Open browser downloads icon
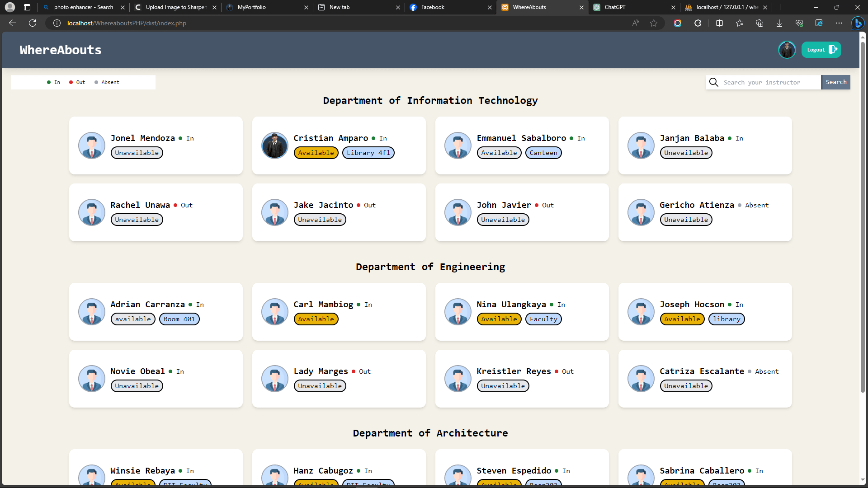 point(779,23)
